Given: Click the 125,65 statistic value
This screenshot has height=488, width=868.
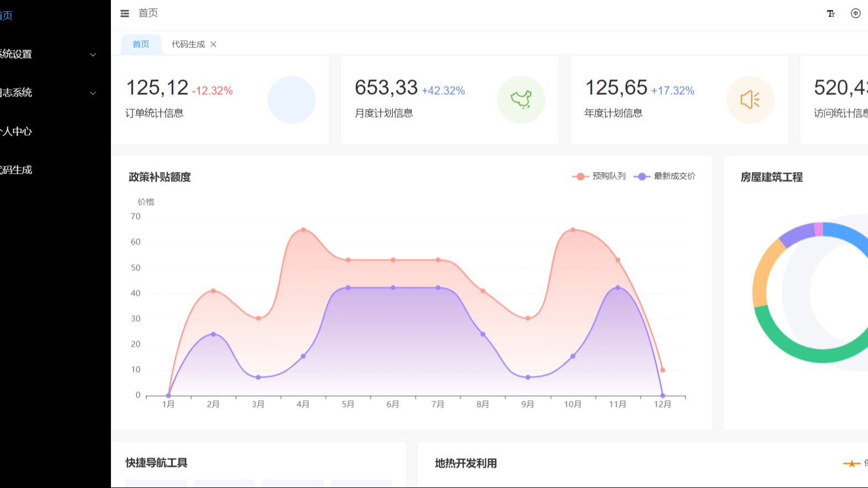Looking at the screenshot, I should point(616,88).
